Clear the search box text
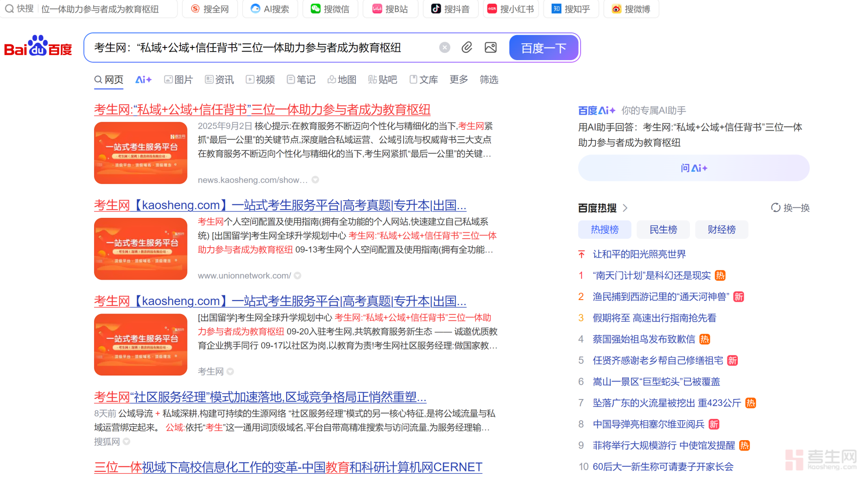The height and width of the screenshot is (479, 868). (x=444, y=47)
